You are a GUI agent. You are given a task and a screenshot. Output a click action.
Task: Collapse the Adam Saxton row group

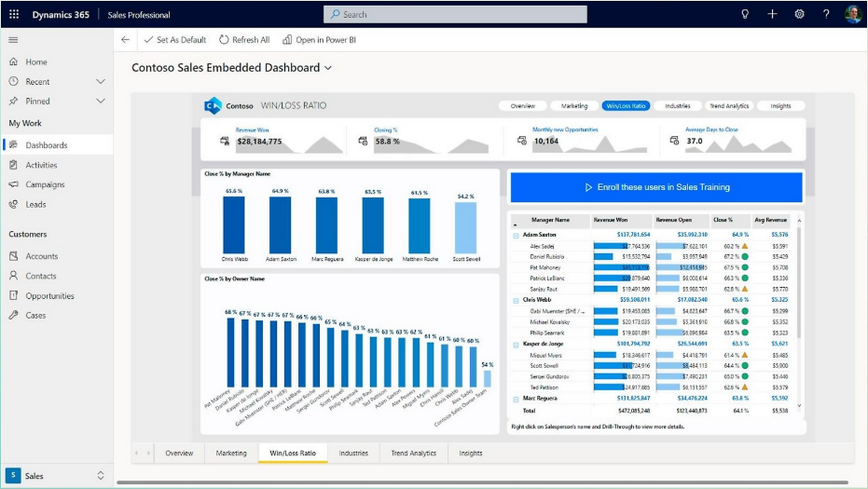pyautogui.click(x=516, y=236)
